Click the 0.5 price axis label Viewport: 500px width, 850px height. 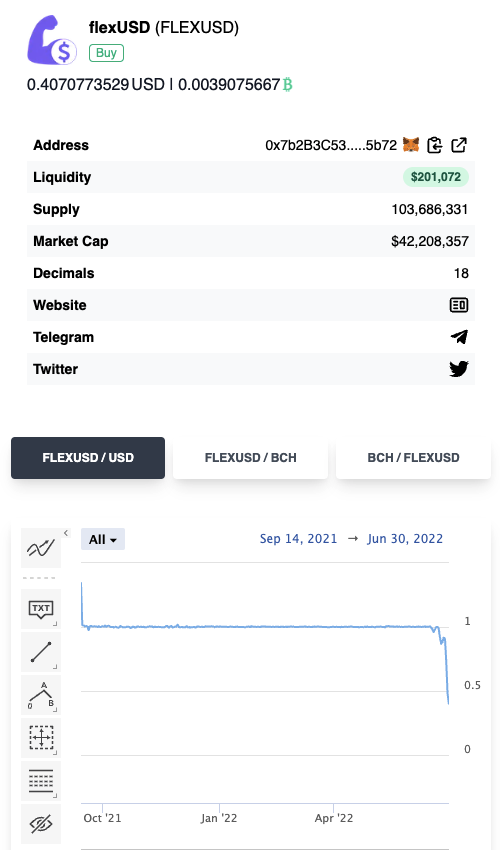click(472, 685)
